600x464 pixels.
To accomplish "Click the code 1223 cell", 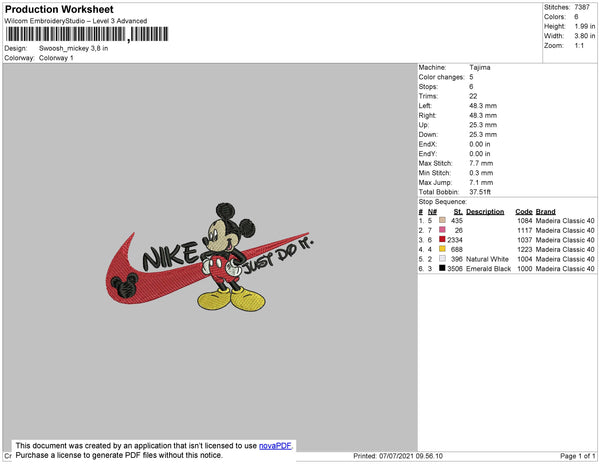I will pos(525,249).
